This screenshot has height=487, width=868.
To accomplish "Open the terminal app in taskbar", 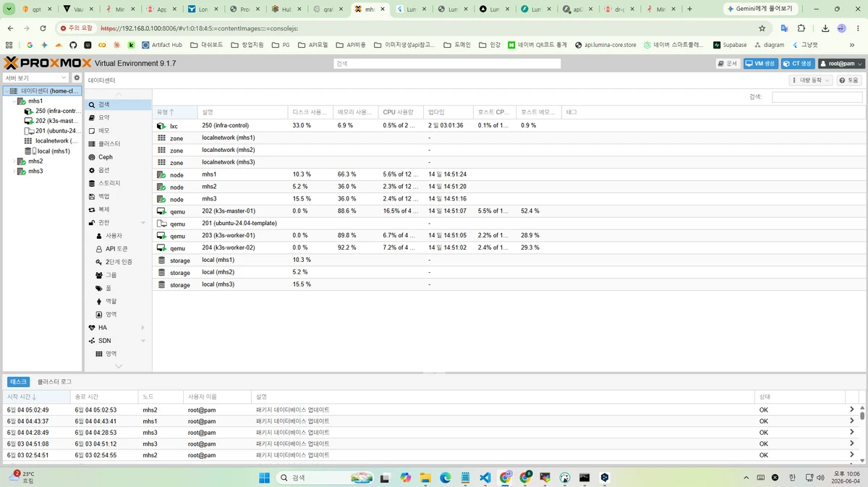I will click(x=584, y=478).
